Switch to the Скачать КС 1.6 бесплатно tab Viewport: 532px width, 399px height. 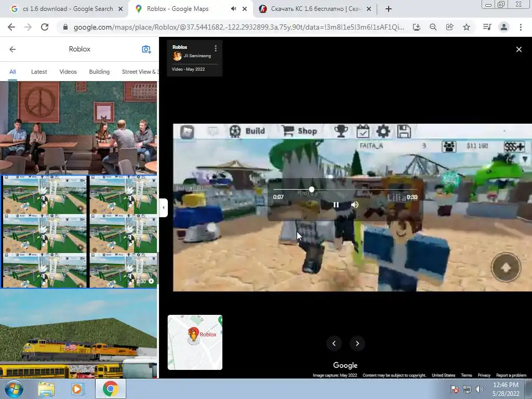click(315, 9)
